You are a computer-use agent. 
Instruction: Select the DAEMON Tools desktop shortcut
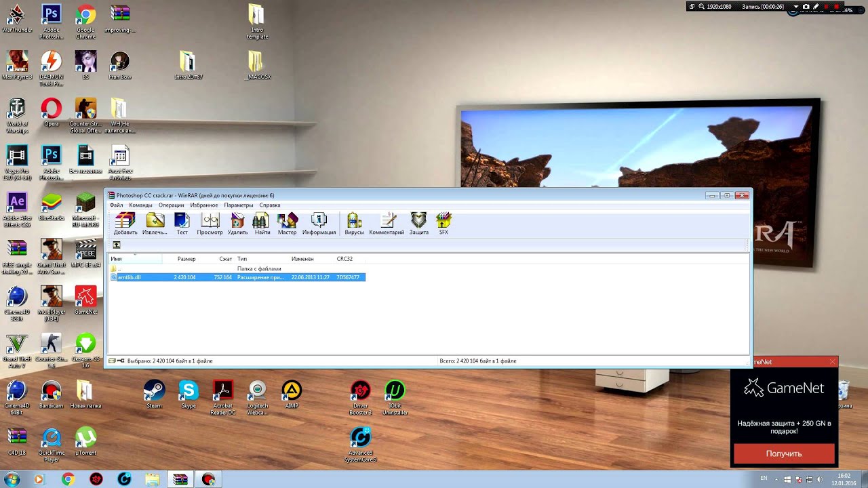52,68
